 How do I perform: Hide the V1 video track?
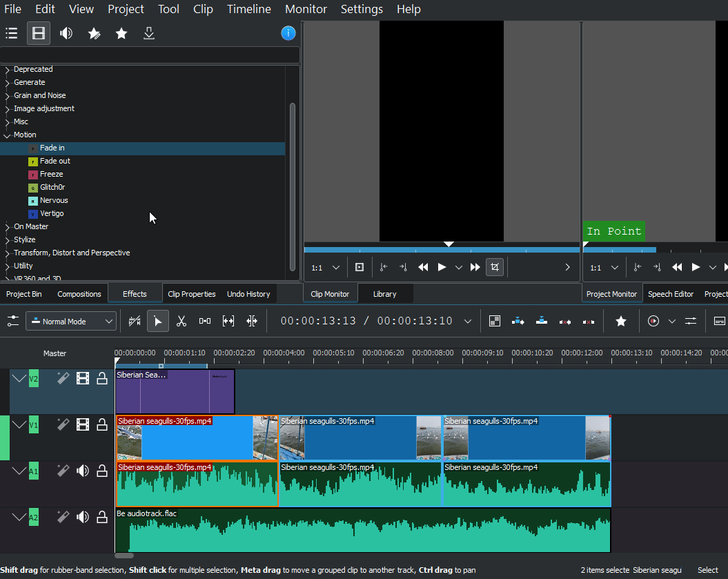point(83,424)
